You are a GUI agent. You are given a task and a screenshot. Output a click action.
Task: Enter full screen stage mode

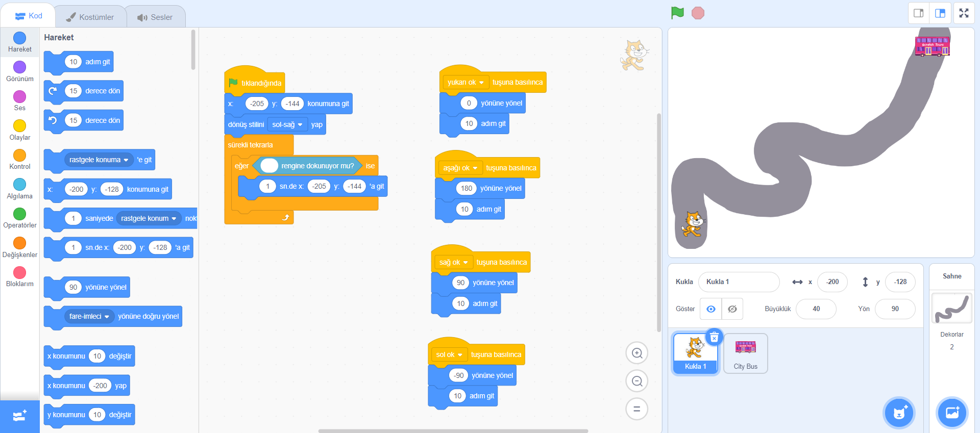pyautogui.click(x=964, y=13)
